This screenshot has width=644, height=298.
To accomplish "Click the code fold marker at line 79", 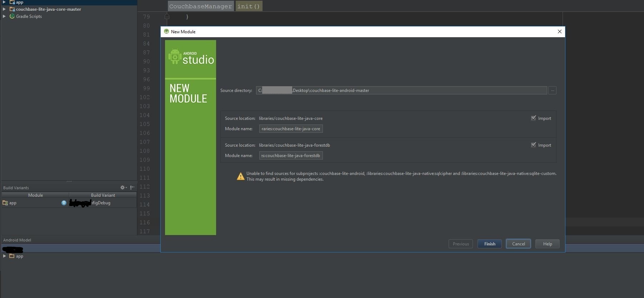I will pos(167,16).
